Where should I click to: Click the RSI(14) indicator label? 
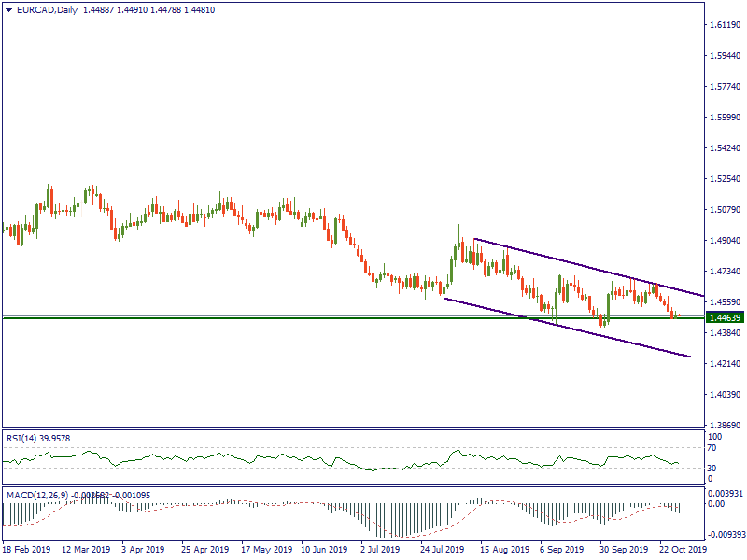pos(38,438)
